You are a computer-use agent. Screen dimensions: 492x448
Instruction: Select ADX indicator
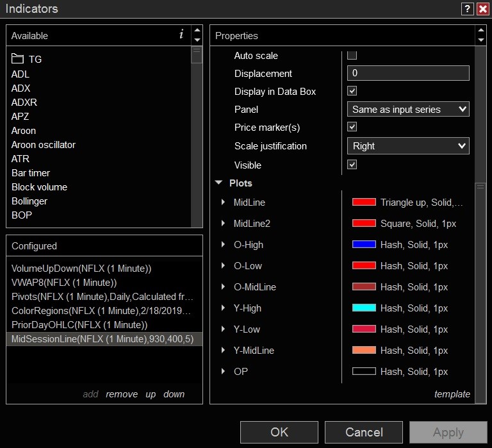pos(20,88)
